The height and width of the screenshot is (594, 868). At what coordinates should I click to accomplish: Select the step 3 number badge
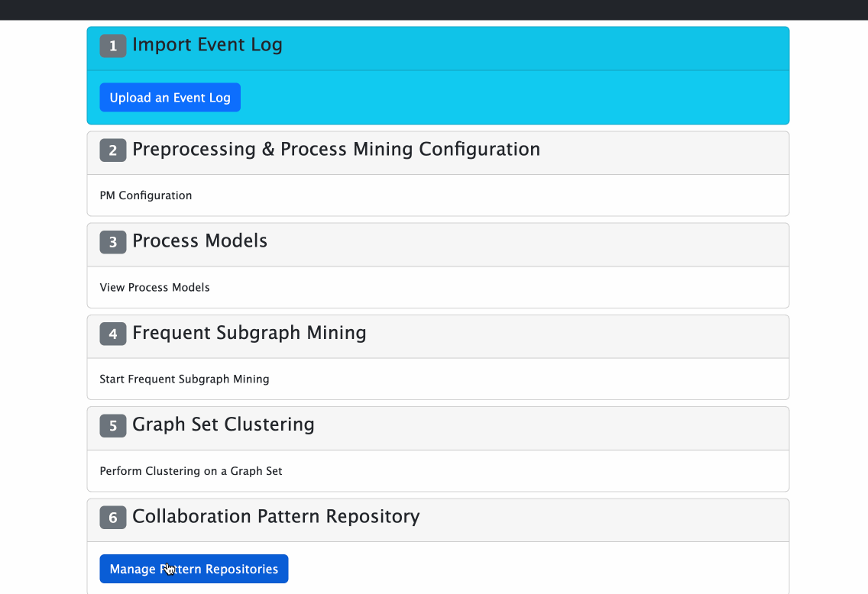[x=113, y=242]
